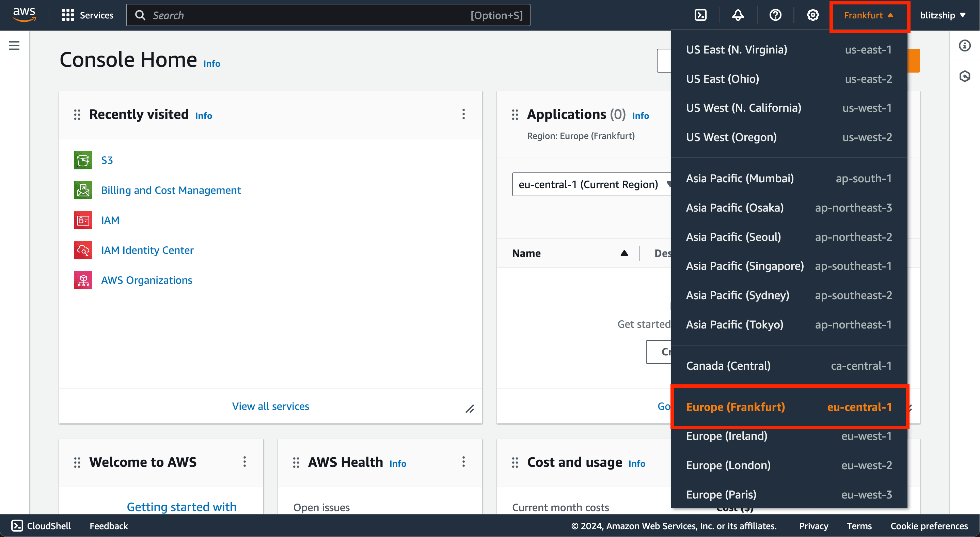
Task: Select Asia Pacific (Tokyo) region
Action: click(x=789, y=325)
